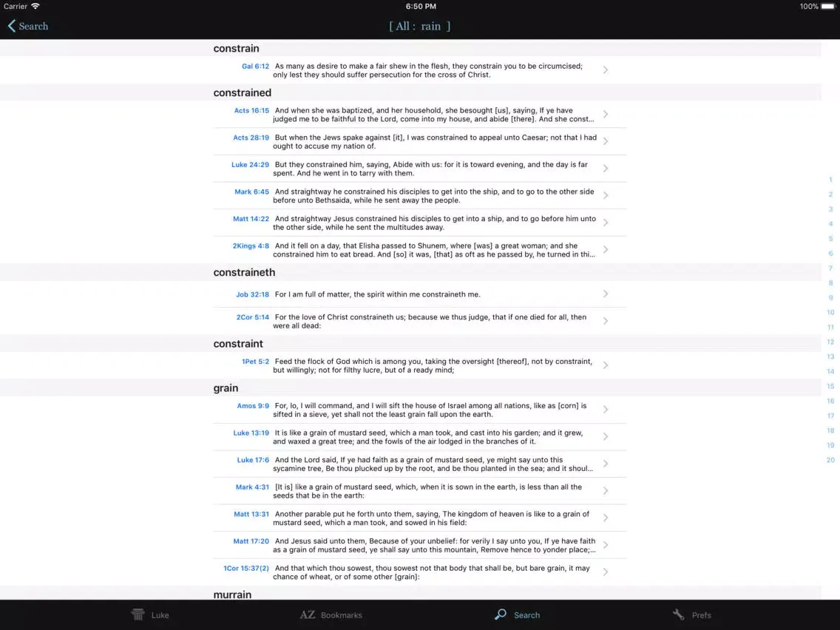
Task: Open the Matt 13:31 row chevron
Action: (606, 518)
